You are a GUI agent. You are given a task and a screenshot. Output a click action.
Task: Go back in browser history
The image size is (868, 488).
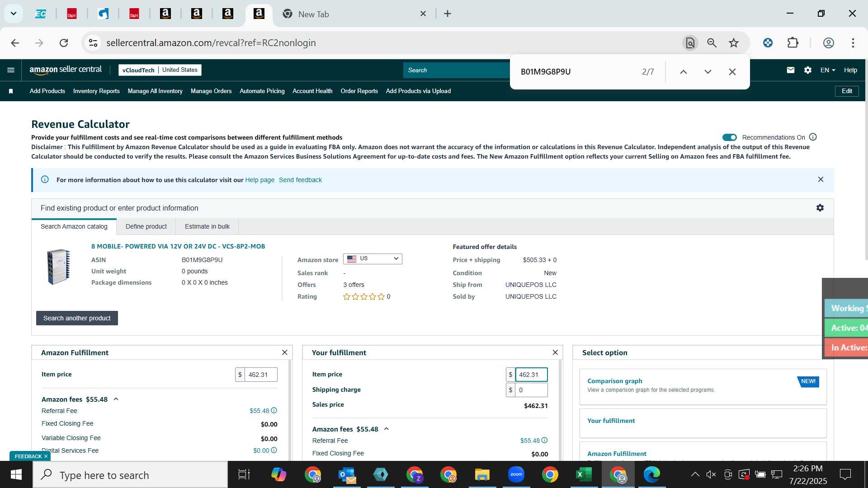tap(15, 43)
